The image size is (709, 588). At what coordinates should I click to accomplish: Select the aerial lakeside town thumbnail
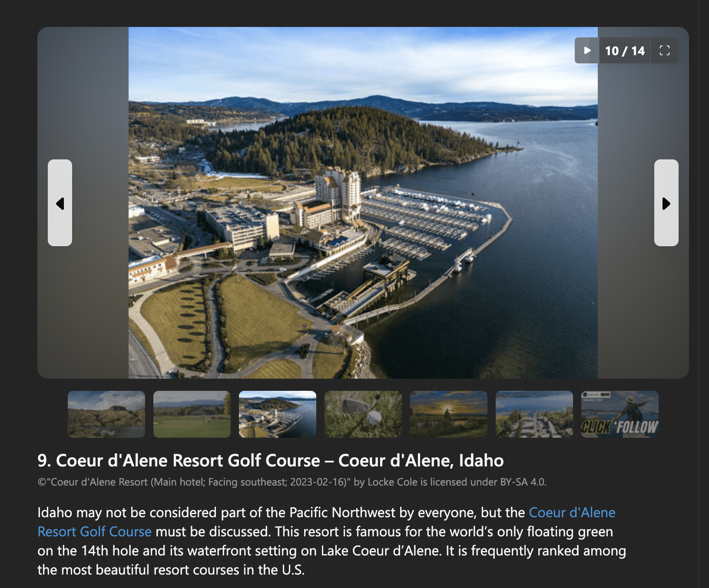pyautogui.click(x=534, y=414)
